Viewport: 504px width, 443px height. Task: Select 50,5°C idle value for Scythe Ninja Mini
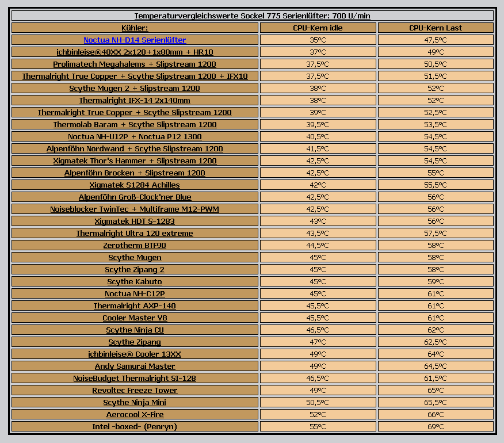pos(318,402)
